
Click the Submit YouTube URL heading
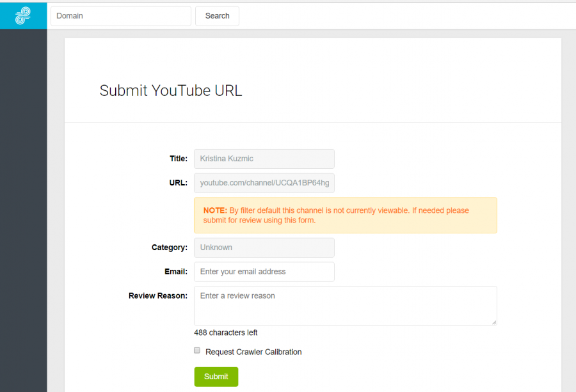click(x=171, y=91)
